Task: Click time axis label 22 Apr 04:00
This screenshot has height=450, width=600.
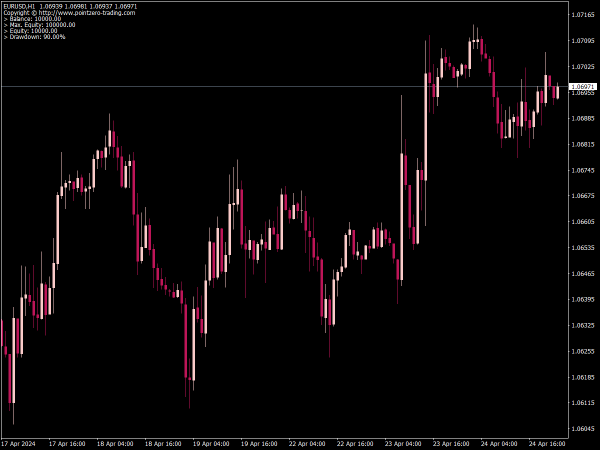Action: point(307,444)
